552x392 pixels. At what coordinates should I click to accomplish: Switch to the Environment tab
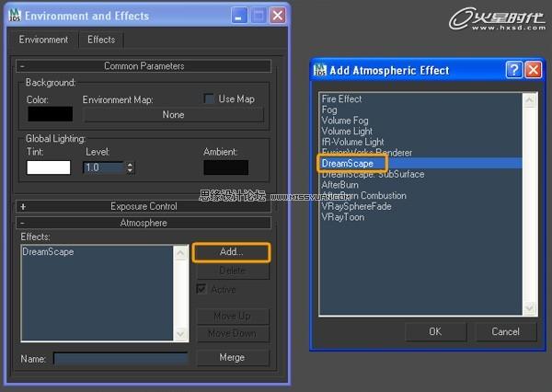click(x=44, y=40)
